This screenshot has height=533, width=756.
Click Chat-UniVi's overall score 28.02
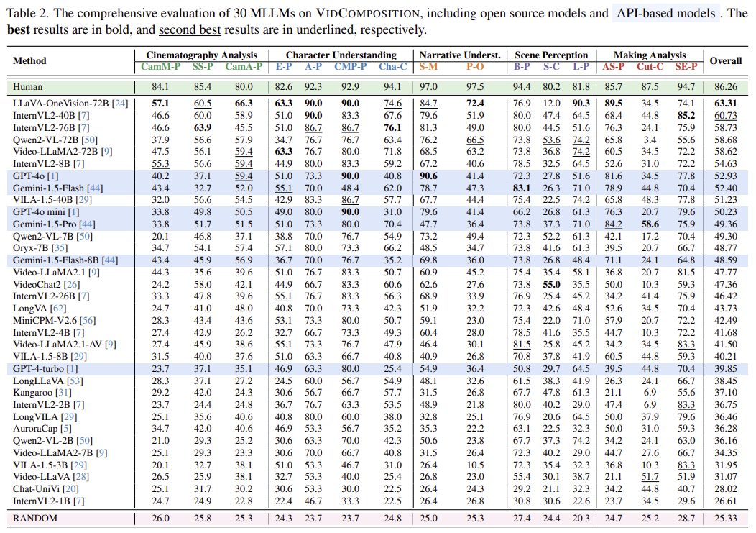pos(726,489)
